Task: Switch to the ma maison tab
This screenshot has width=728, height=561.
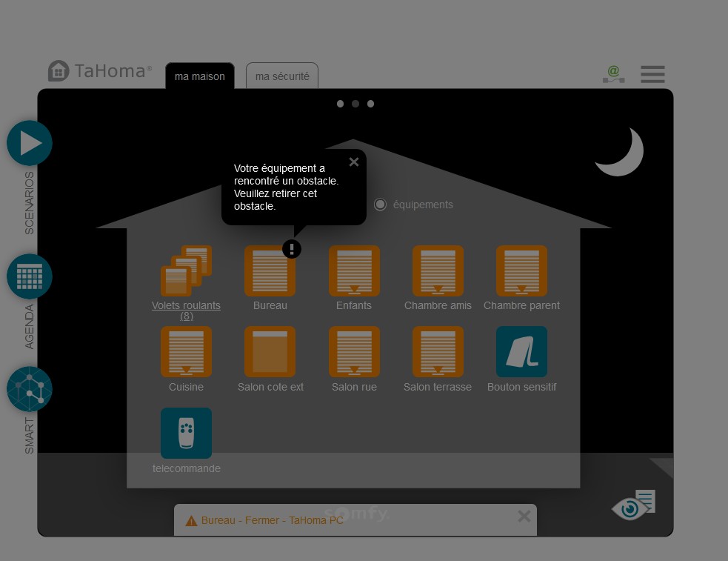Action: pyautogui.click(x=200, y=76)
